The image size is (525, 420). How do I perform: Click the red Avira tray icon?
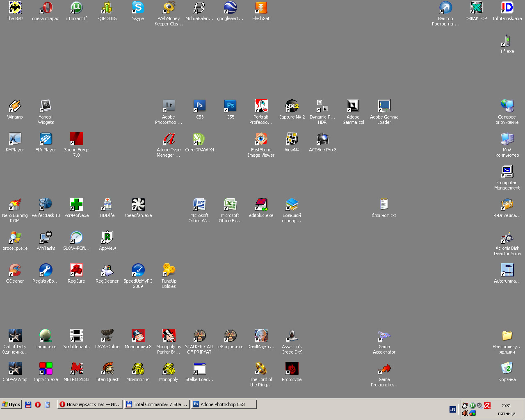pos(487,406)
